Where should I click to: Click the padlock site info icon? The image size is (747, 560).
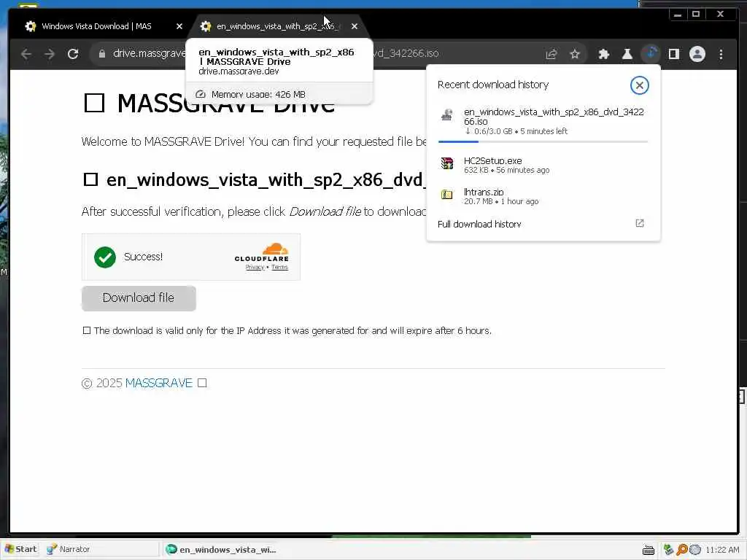point(102,54)
